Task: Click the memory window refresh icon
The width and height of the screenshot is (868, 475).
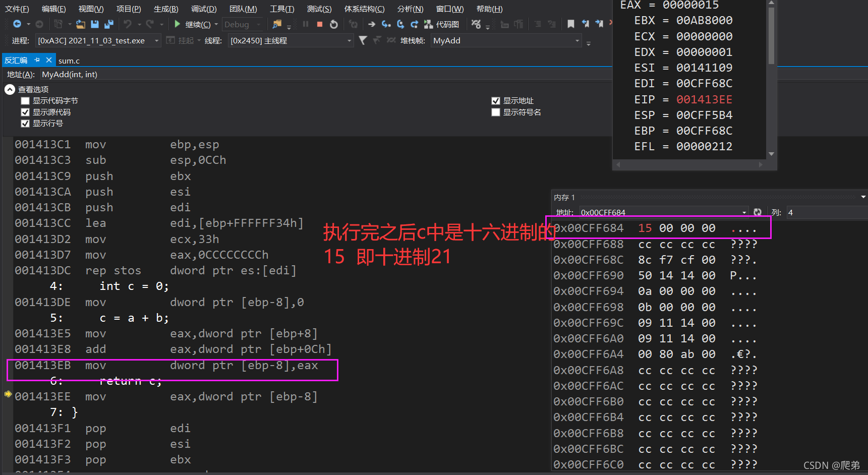Action: [x=758, y=212]
